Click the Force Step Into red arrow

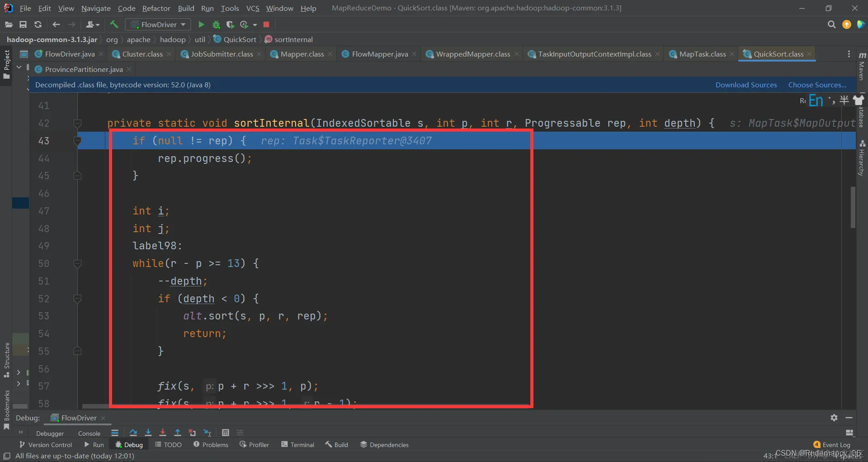click(x=163, y=433)
